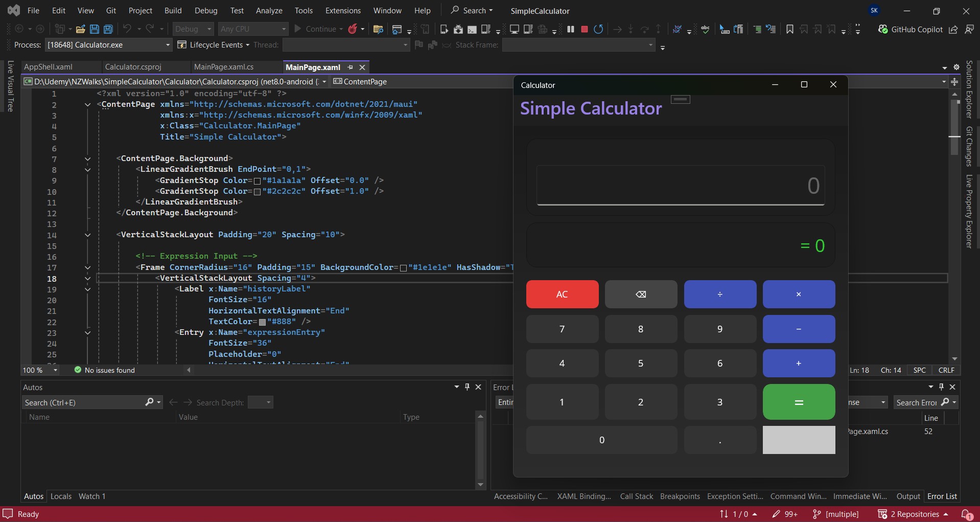Switch to the Calculator.csproj tab
This screenshot has width=980, height=522.
click(x=133, y=67)
